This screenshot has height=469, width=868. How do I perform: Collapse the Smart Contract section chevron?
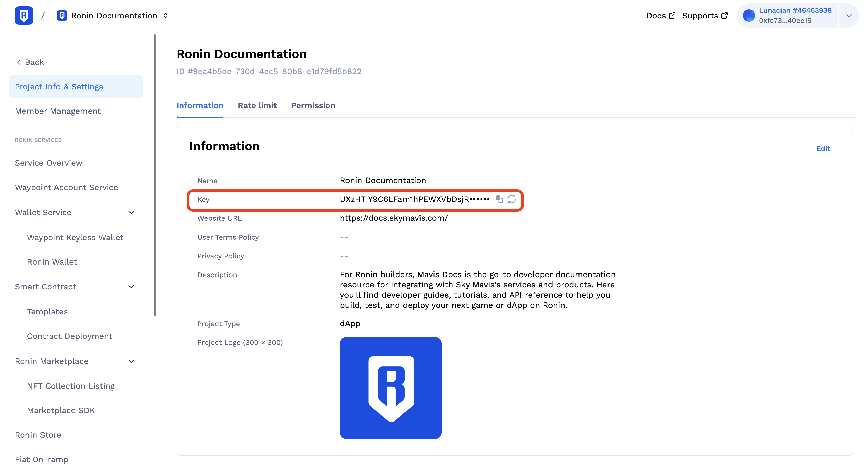[x=132, y=287]
